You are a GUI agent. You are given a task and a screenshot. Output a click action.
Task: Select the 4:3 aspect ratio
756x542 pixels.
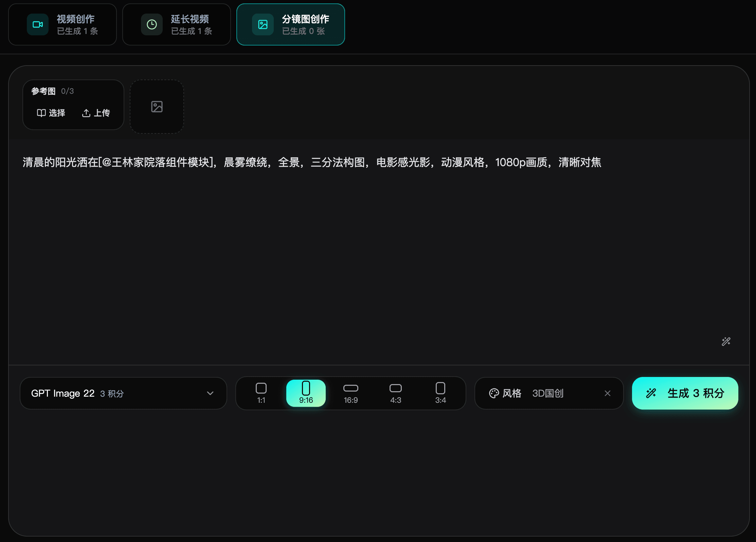point(396,393)
